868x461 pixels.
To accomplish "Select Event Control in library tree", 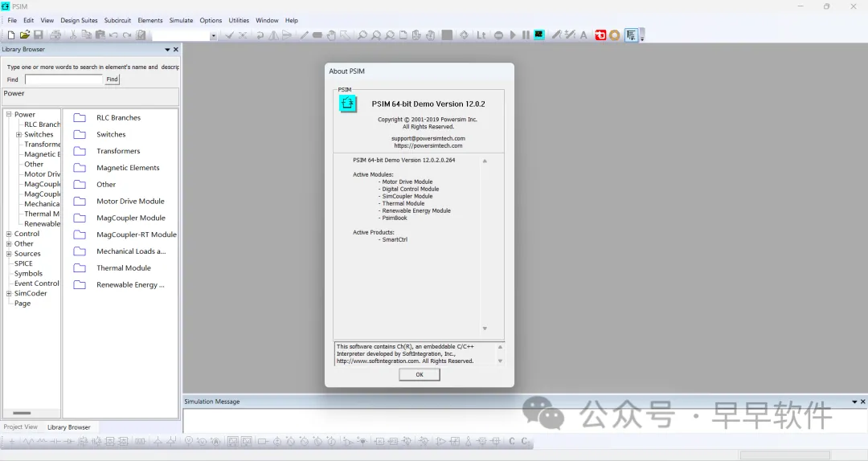I will (x=36, y=284).
